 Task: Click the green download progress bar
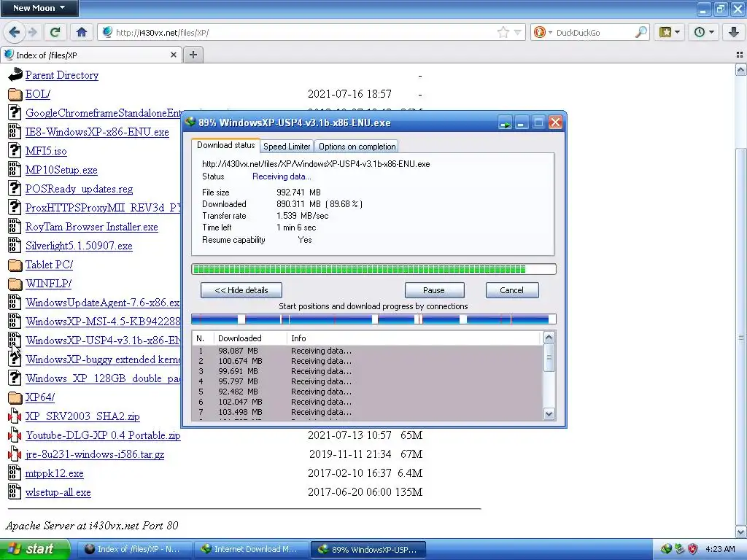tap(373, 270)
